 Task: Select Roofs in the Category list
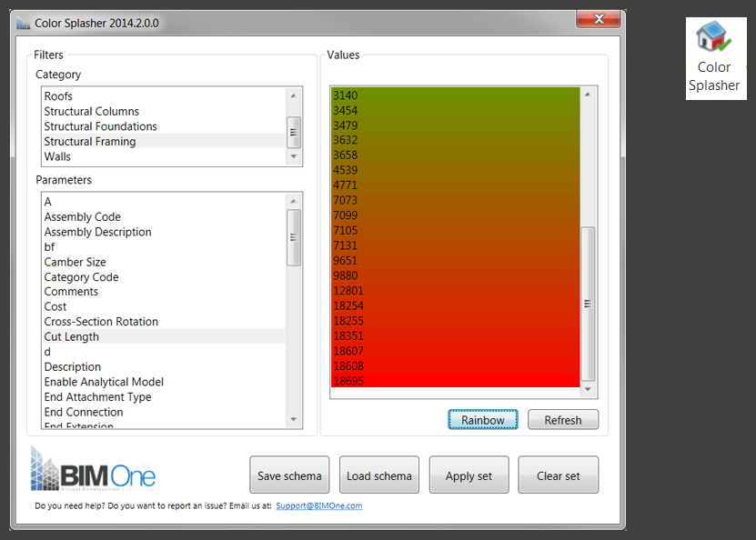pyautogui.click(x=164, y=95)
